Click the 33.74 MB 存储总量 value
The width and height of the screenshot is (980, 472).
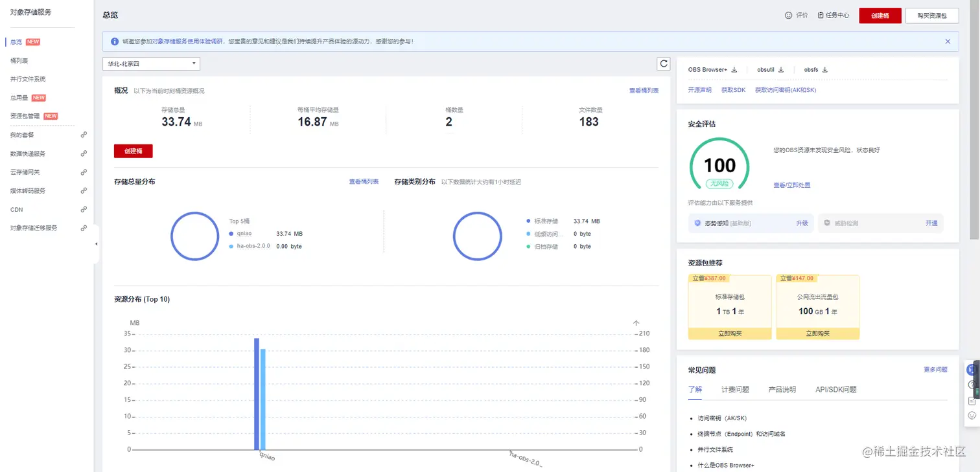[x=182, y=122]
